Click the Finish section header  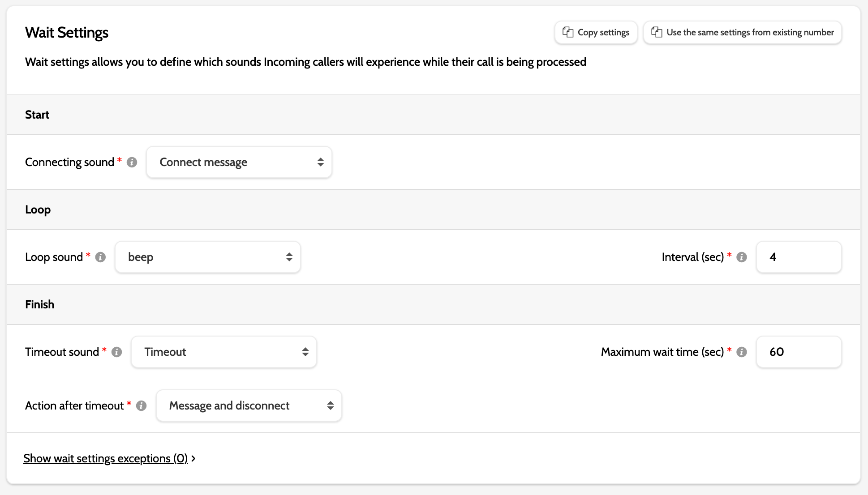pos(39,305)
